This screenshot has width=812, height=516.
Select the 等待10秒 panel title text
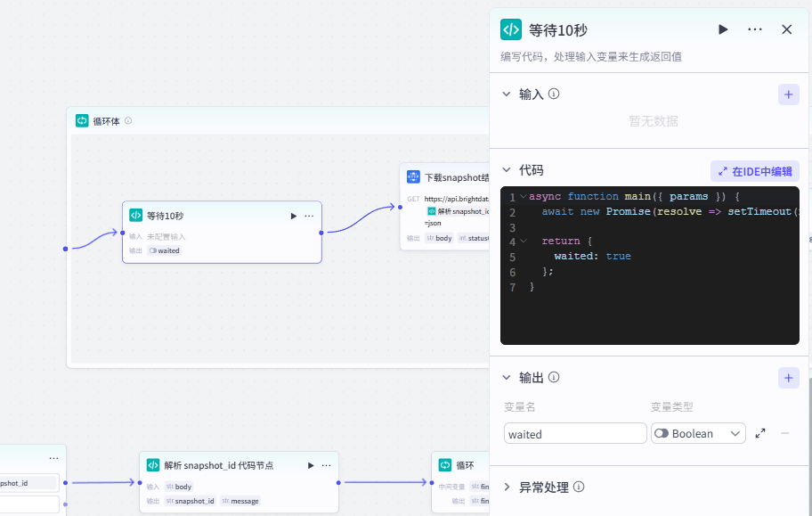[x=558, y=30]
